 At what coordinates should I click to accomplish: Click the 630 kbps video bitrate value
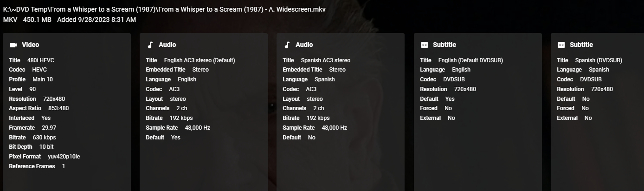tap(44, 138)
